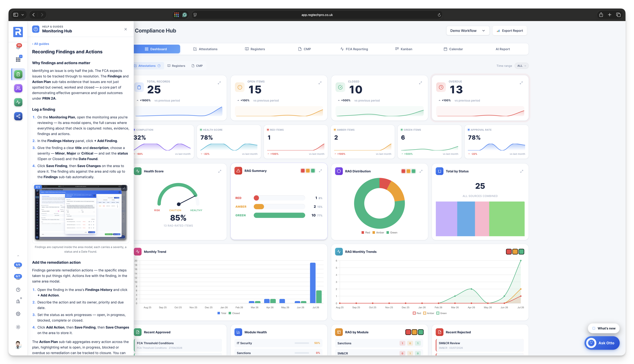Open the Demo Workflow dropdown
This screenshot has height=364, width=634.
click(x=468, y=31)
